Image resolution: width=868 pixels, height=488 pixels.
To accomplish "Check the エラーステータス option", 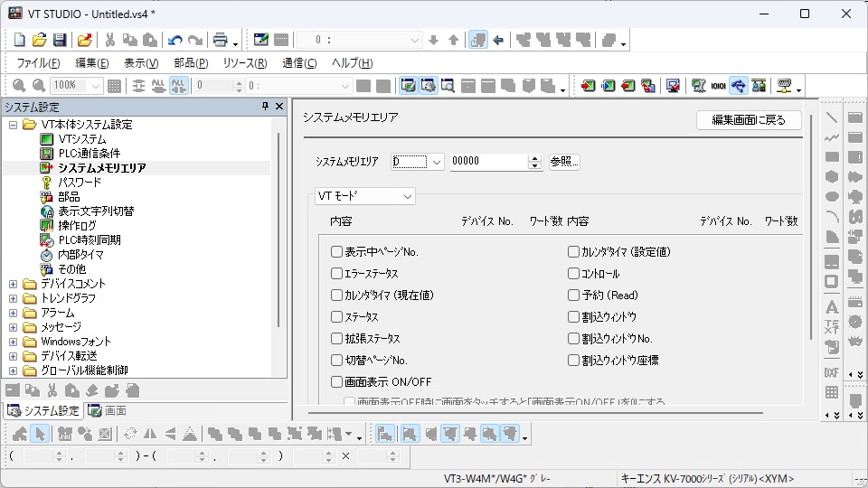I will coord(336,274).
